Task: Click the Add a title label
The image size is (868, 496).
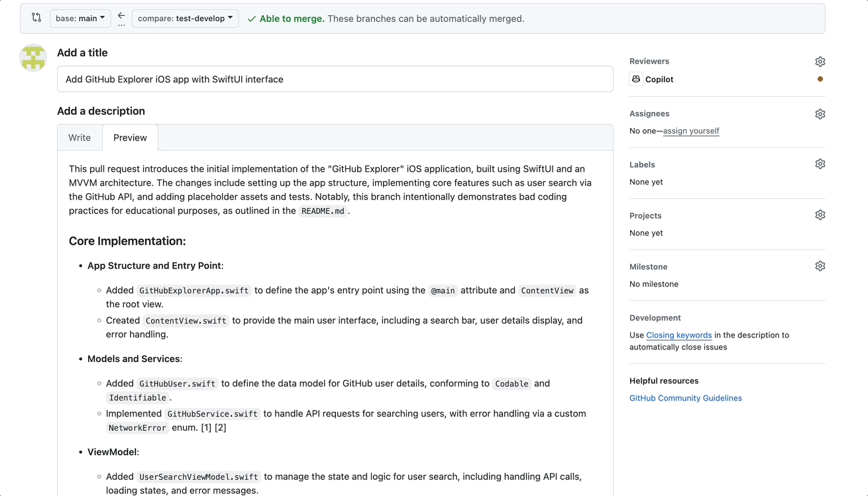Action: (82, 52)
